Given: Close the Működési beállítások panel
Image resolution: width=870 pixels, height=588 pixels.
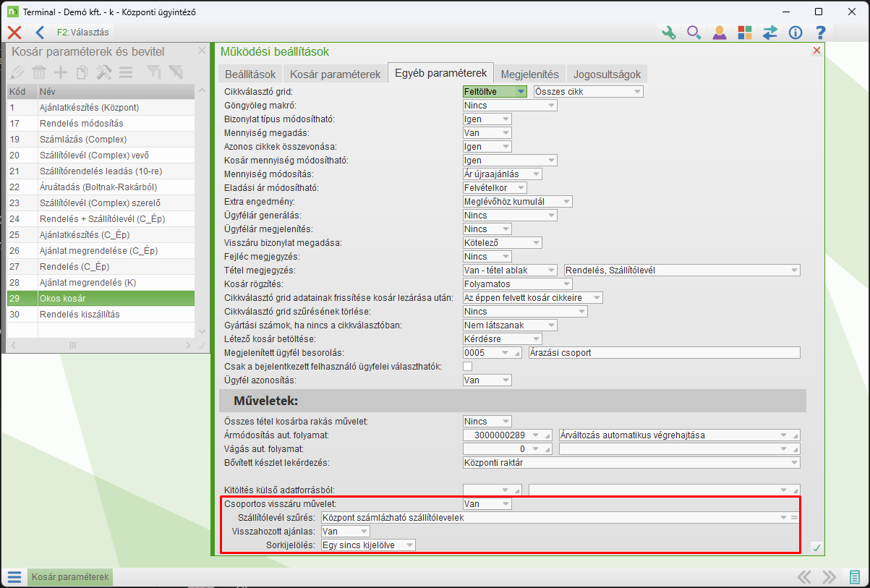Looking at the screenshot, I should (x=816, y=51).
